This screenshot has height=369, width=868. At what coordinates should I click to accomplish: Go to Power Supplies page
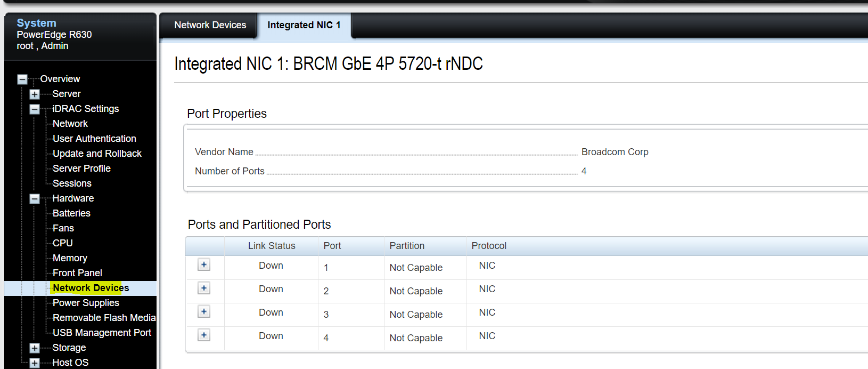click(x=86, y=303)
